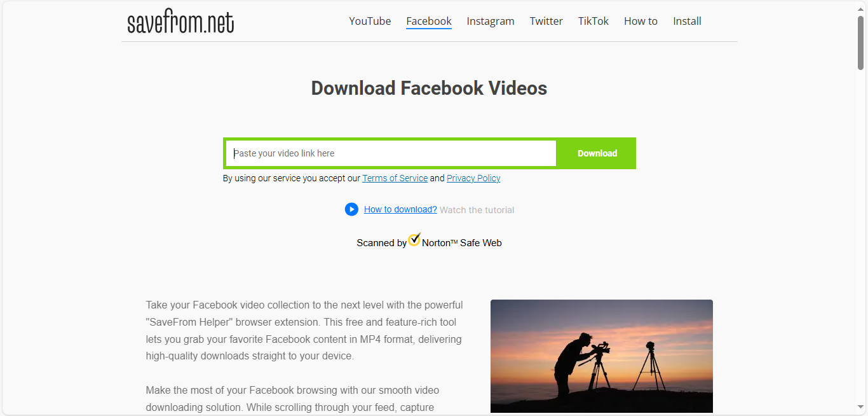Click the Watch the tutorial text
Image resolution: width=868 pixels, height=416 pixels.
tap(477, 210)
